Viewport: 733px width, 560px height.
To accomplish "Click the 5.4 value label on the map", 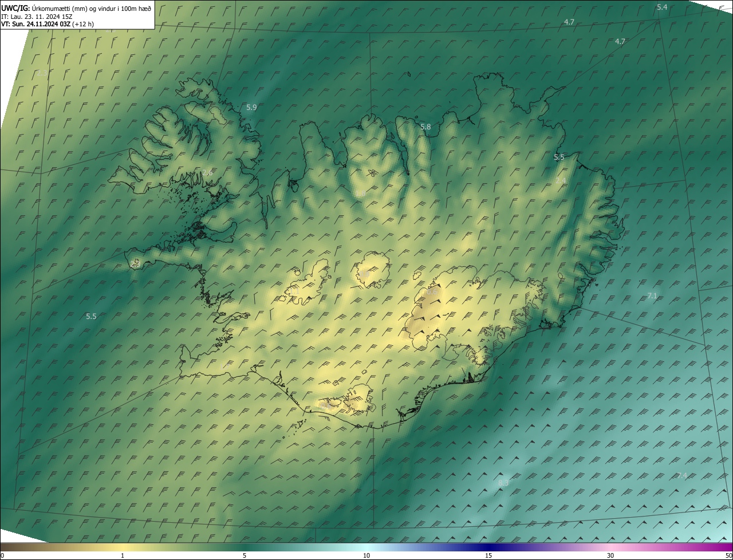I will (x=662, y=7).
